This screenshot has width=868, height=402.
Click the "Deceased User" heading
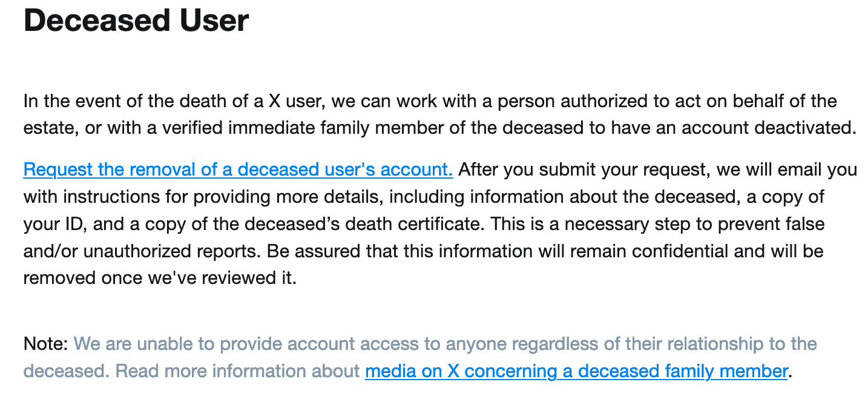(x=136, y=21)
